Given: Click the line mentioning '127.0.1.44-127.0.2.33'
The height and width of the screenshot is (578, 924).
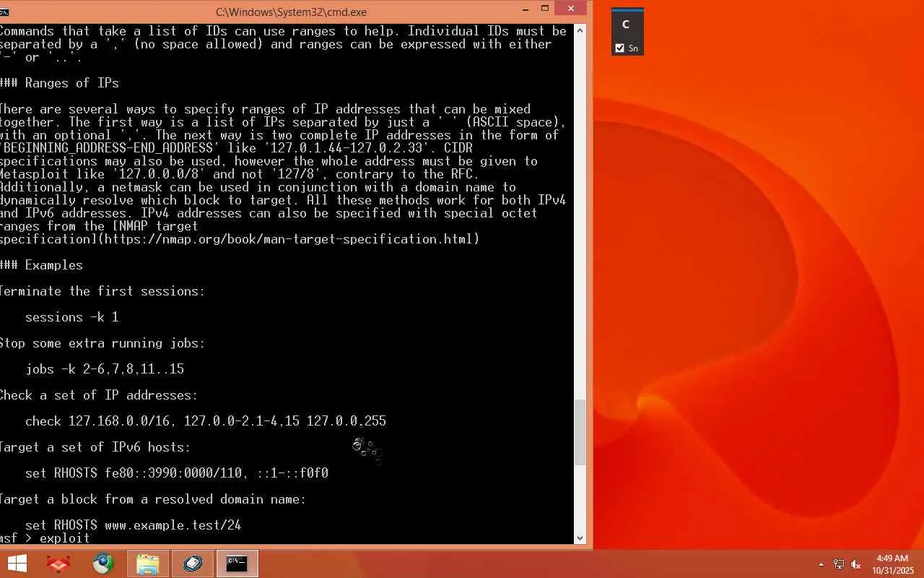Looking at the screenshot, I should click(x=236, y=148).
